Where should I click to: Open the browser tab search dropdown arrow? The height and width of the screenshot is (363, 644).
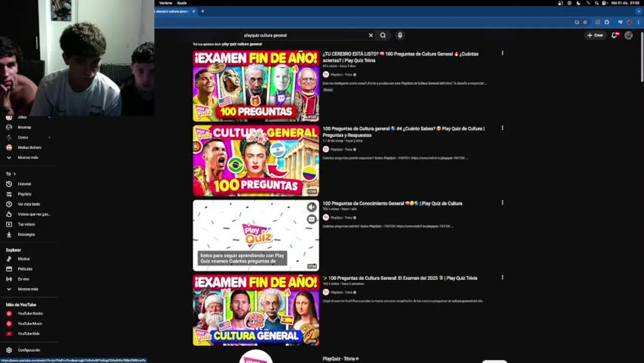point(638,11)
